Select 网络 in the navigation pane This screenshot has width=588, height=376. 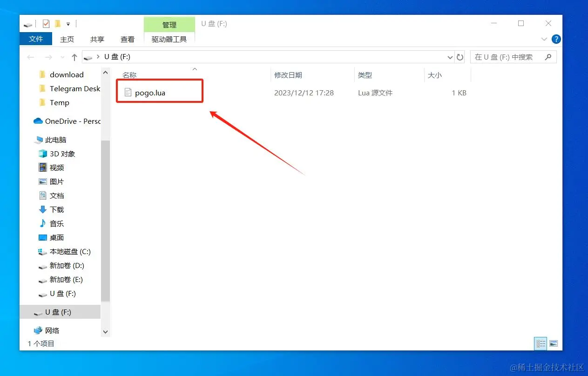point(52,330)
